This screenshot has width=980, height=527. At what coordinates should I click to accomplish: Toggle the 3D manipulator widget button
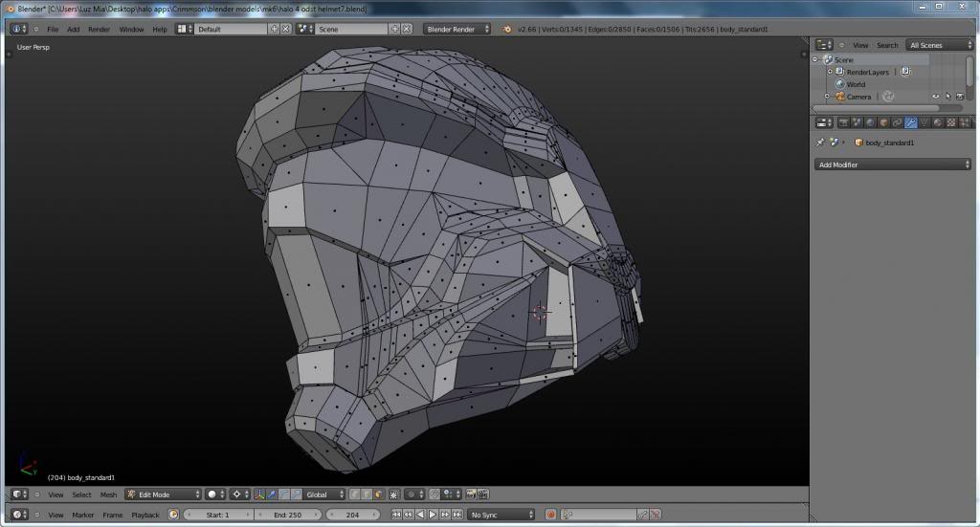pyautogui.click(x=259, y=494)
